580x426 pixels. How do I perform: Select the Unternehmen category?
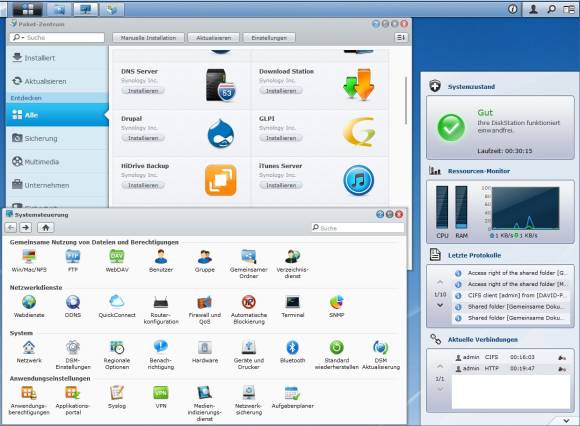pyautogui.click(x=57, y=185)
